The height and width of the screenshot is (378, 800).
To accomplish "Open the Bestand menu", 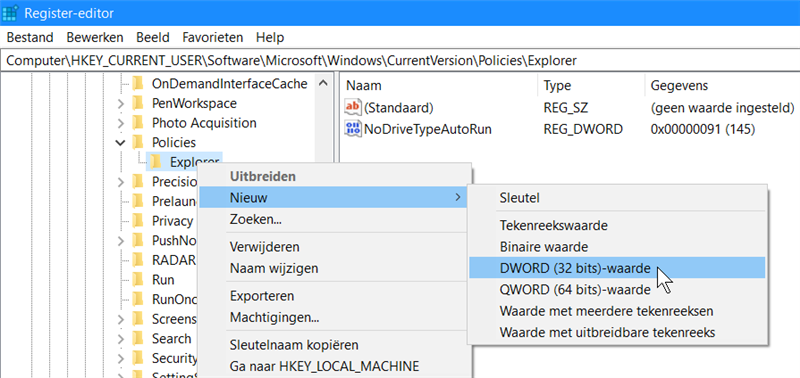I will point(30,37).
